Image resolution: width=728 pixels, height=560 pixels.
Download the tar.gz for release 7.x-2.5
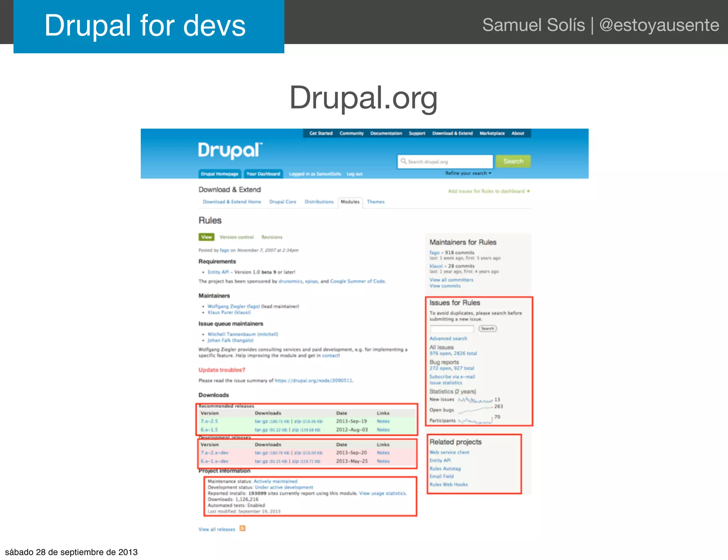262,421
